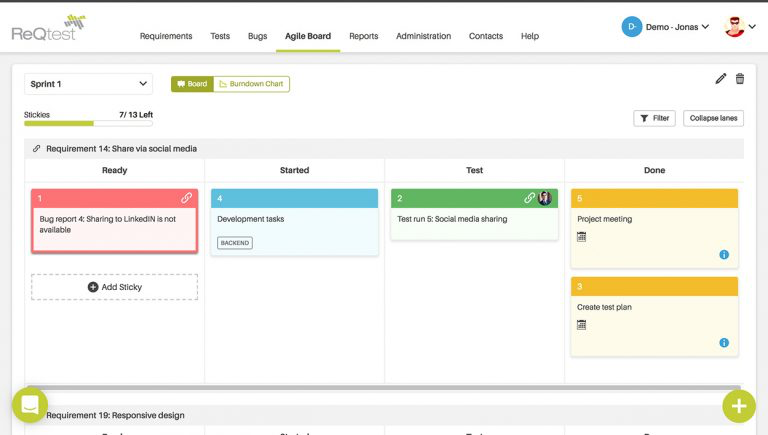Image resolution: width=768 pixels, height=435 pixels.
Task: Collapse all lanes on the board
Action: point(713,118)
